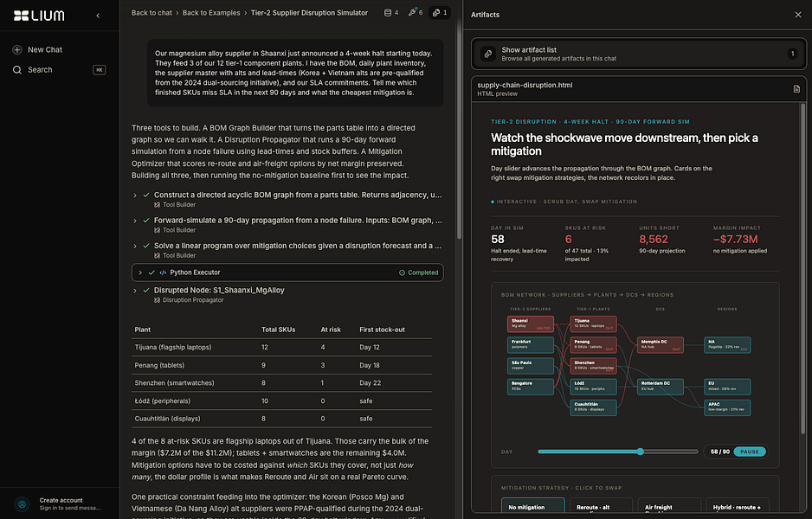This screenshot has height=519, width=812.
Task: Pause the simulation playback
Action: coord(750,452)
